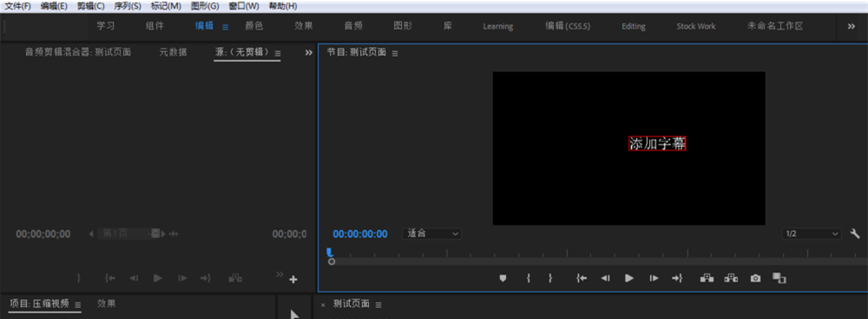Switch to the 效果 workspace tab
Viewport: 868px width, 319px height.
pos(303,26)
